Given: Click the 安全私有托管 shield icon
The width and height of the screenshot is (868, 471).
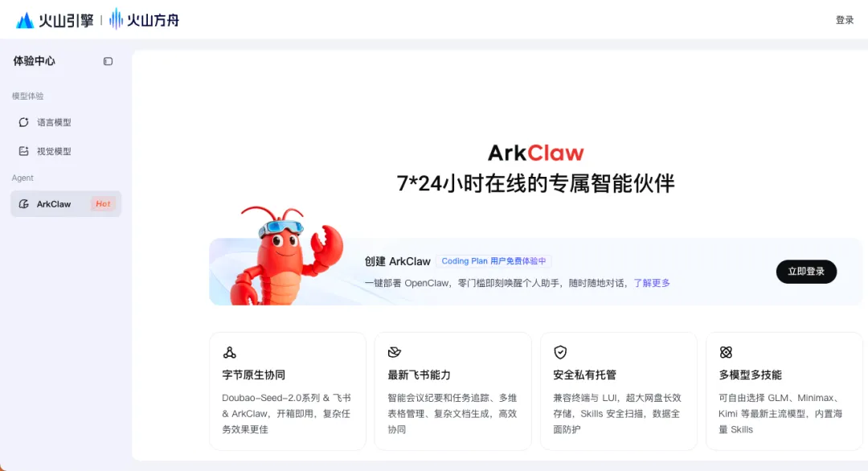Looking at the screenshot, I should 560,352.
